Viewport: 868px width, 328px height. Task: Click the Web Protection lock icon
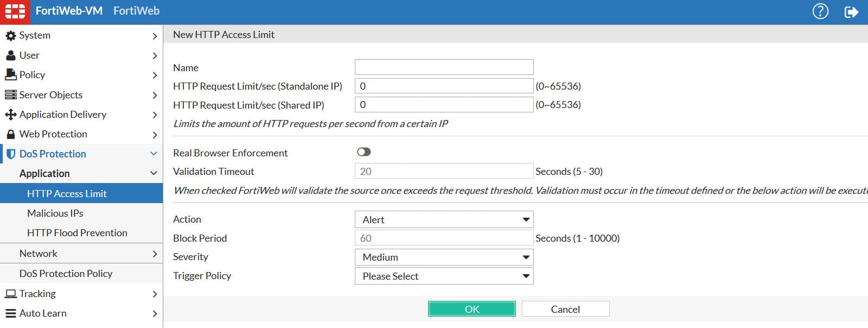[x=10, y=134]
